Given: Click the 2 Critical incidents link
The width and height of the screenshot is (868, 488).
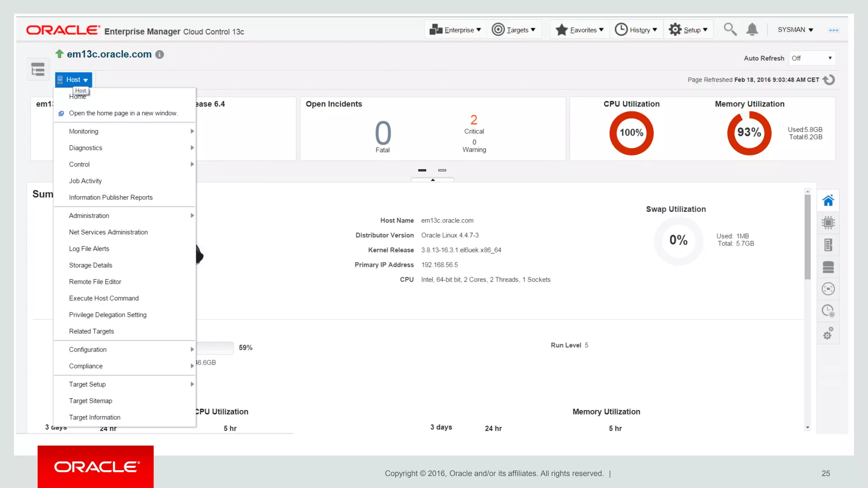Looking at the screenshot, I should point(474,120).
